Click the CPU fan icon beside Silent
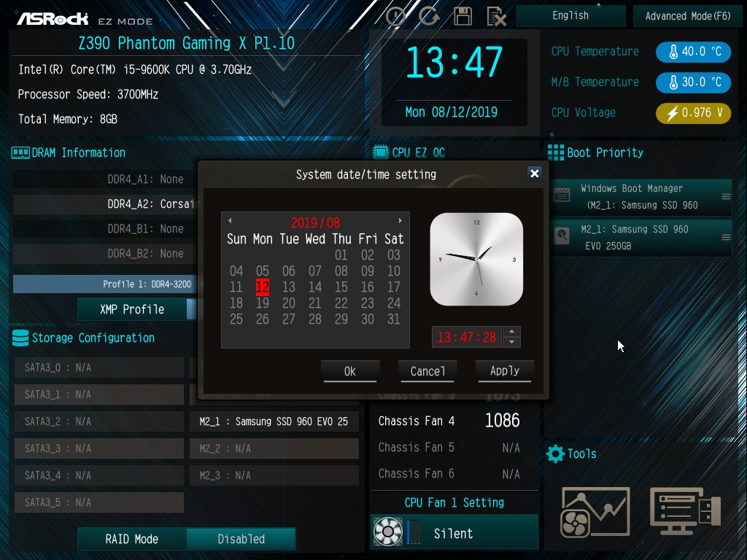The image size is (747, 560). (387, 531)
